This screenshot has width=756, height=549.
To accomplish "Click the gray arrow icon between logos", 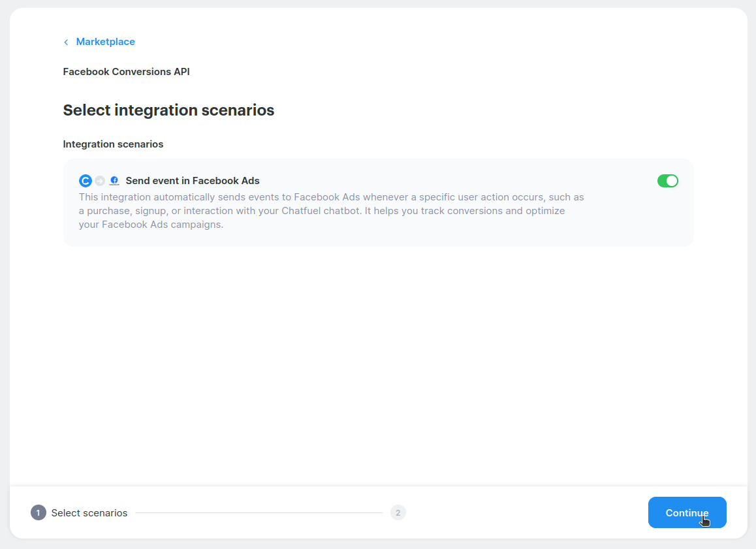I will tap(100, 181).
